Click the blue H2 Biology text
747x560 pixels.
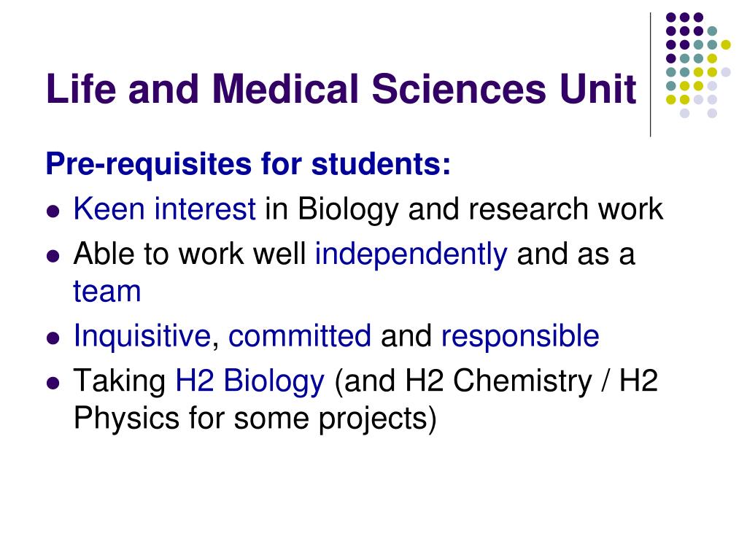(250, 381)
